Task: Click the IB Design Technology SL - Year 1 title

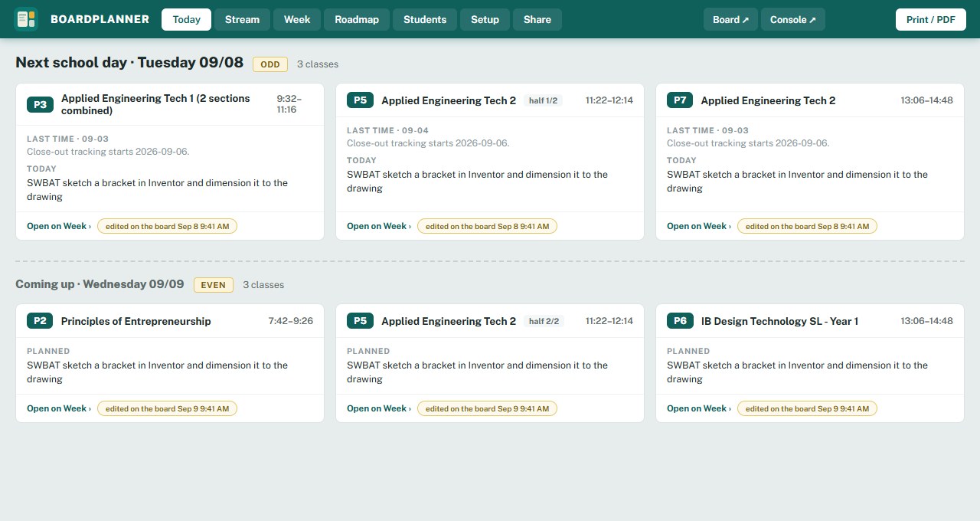Action: [x=779, y=321]
